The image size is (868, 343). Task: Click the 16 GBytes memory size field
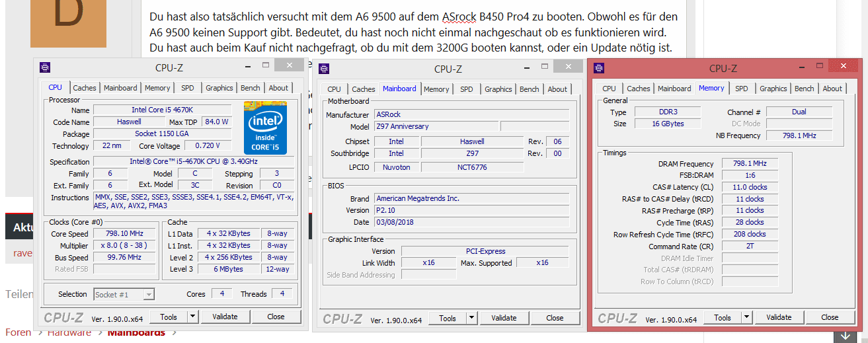pyautogui.click(x=668, y=124)
